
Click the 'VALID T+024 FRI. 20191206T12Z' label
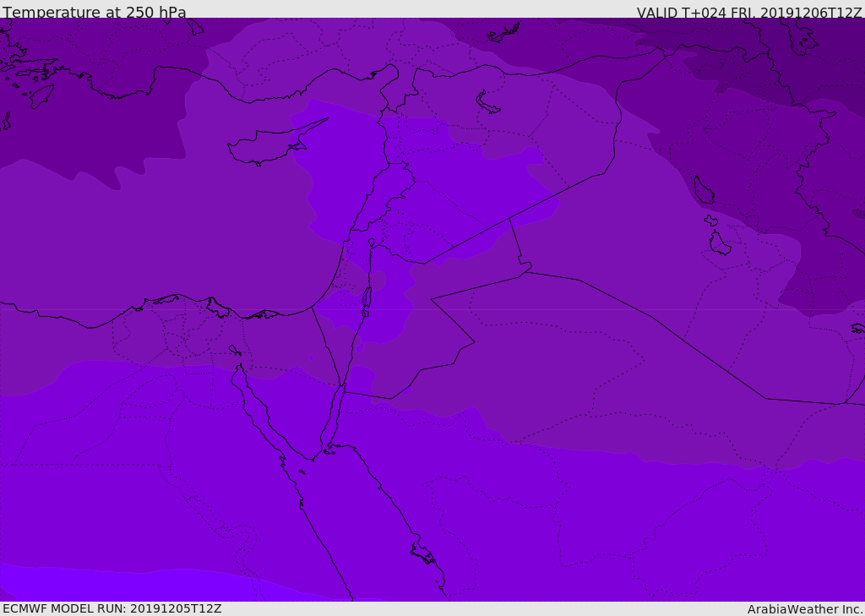(749, 12)
